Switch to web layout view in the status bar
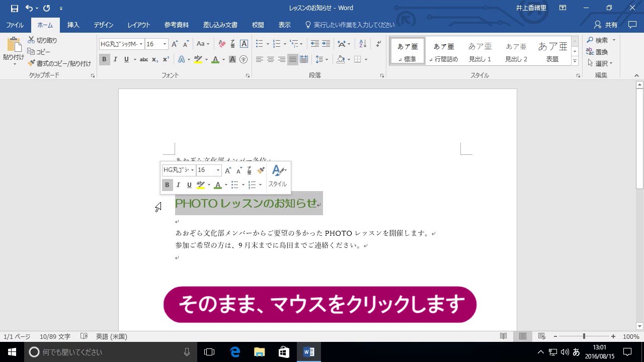This screenshot has height=362, width=644. [x=542, y=336]
